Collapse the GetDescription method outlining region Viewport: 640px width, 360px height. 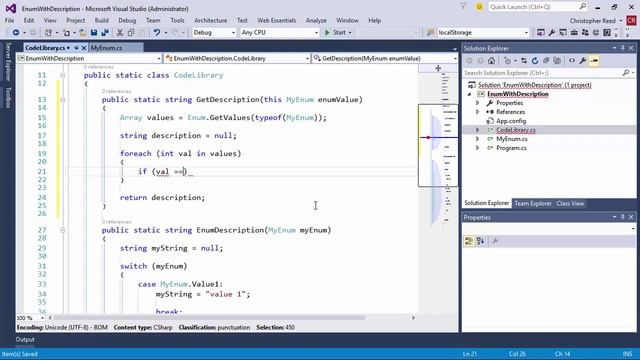[x=62, y=100]
